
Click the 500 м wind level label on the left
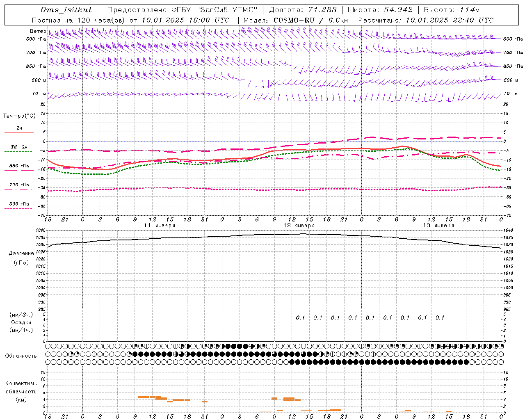coord(39,80)
